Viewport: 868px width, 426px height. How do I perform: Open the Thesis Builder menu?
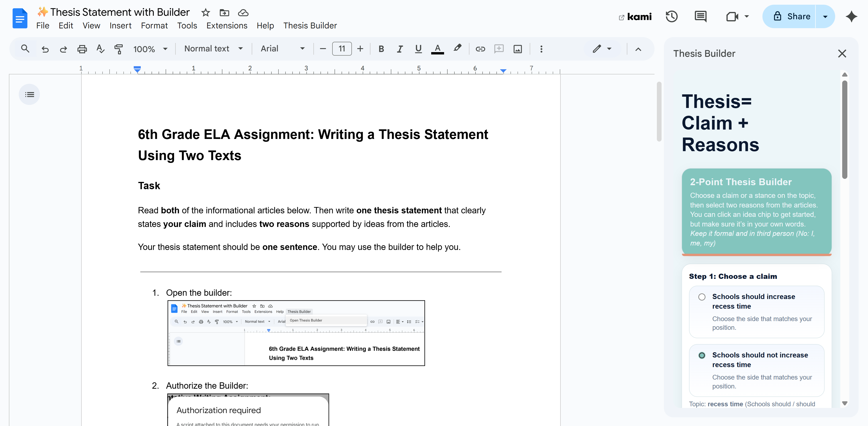point(310,25)
